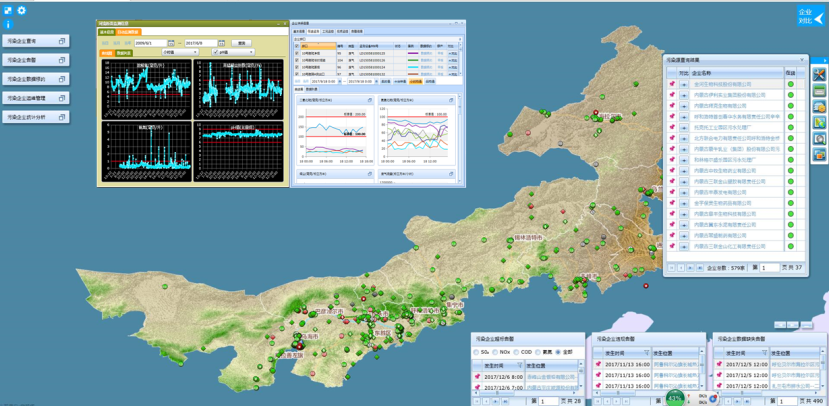Click the pin icon on first enterprise row
The image size is (829, 406).
coord(672,84)
